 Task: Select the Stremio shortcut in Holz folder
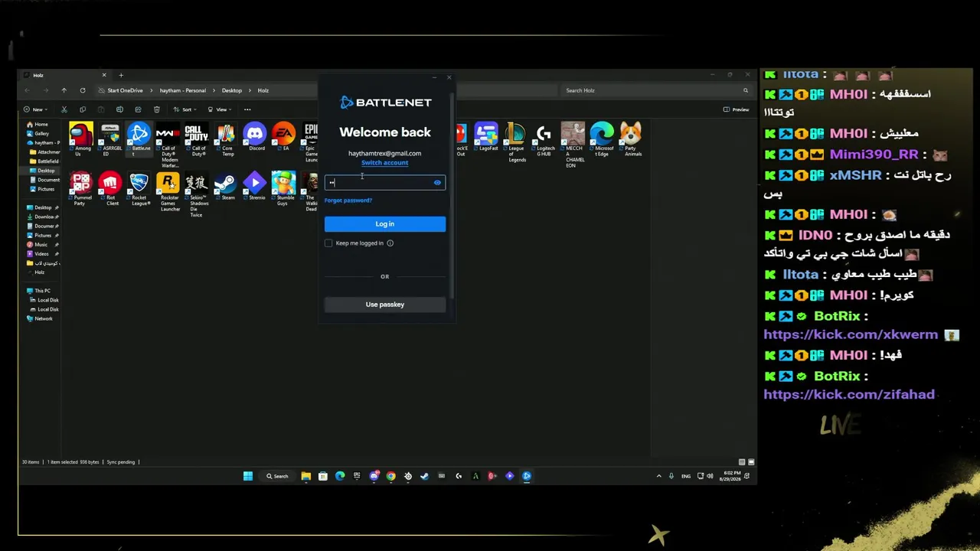point(254,183)
